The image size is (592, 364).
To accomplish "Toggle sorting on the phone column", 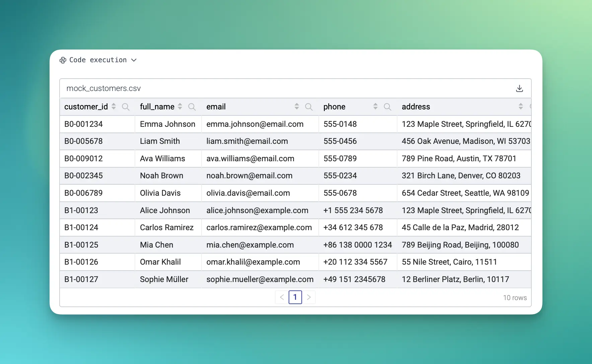I will [x=375, y=106].
